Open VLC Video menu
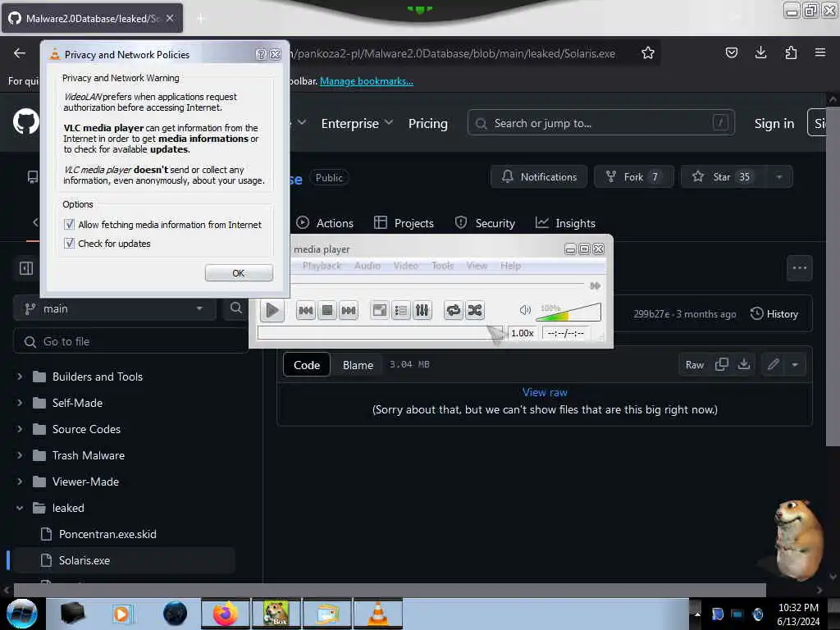Viewport: 840px width, 630px height. pos(405,266)
